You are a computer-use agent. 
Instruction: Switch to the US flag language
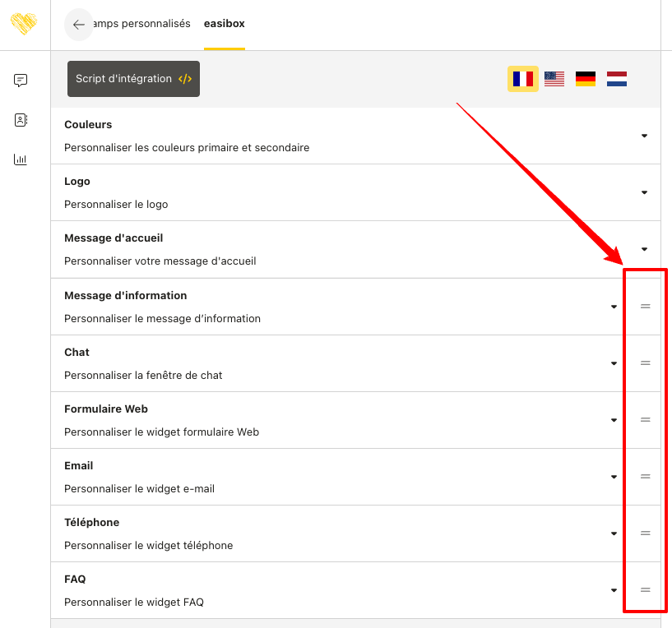pyautogui.click(x=554, y=79)
